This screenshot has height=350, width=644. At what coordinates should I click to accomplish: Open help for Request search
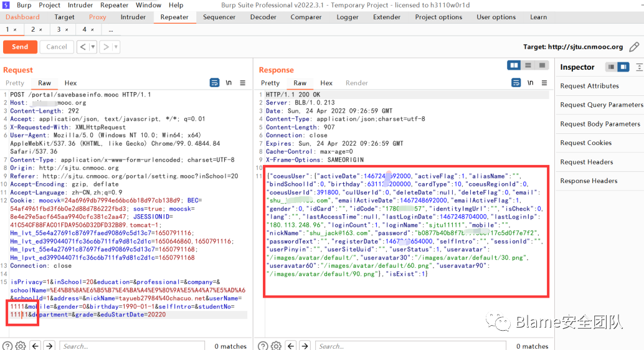pos(7,346)
